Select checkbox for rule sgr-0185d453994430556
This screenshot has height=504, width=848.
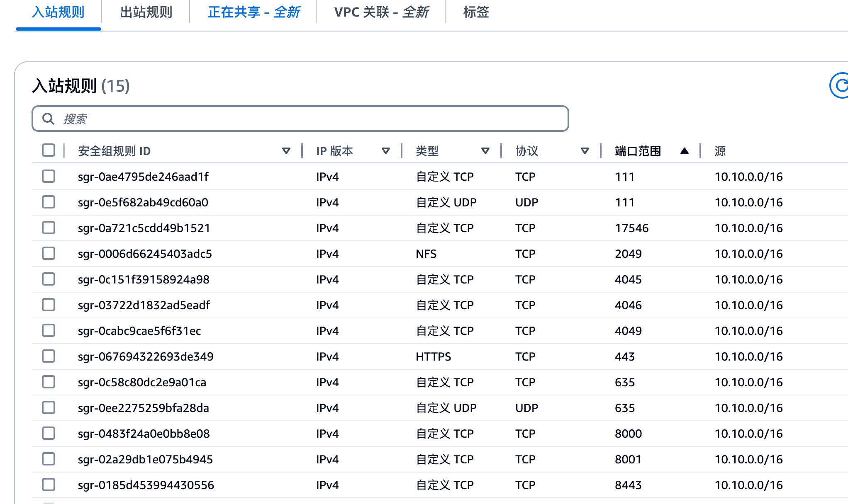[x=49, y=485]
